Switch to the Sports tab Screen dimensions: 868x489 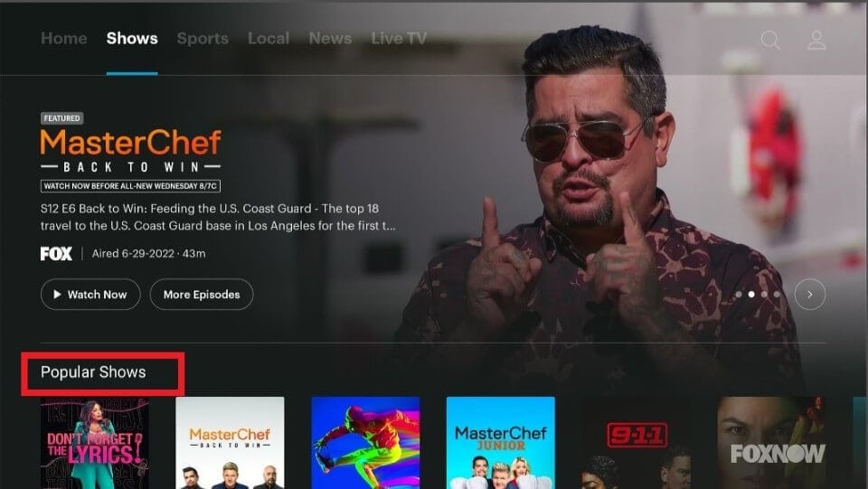point(203,38)
